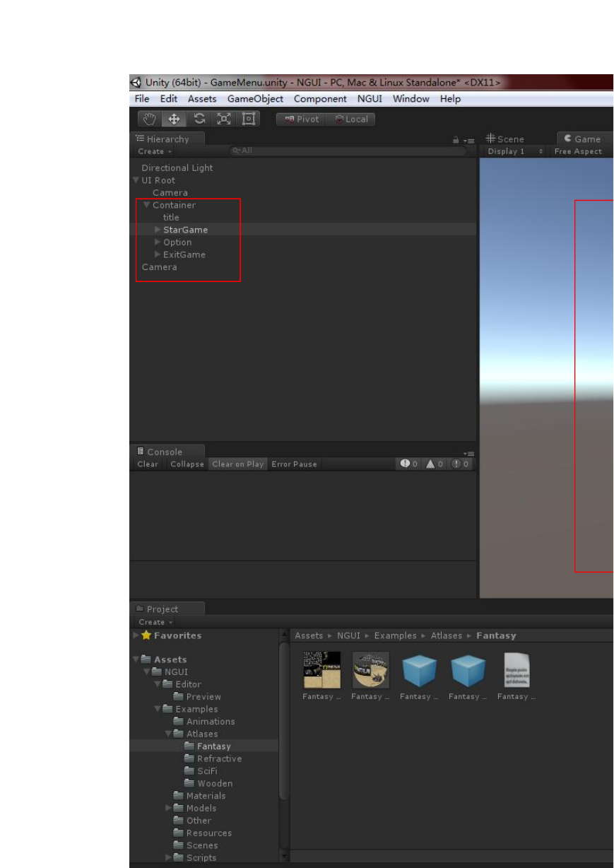Viewport: 614px width, 868px height.
Task: Switch to the Scene tab
Action: pyautogui.click(x=504, y=139)
